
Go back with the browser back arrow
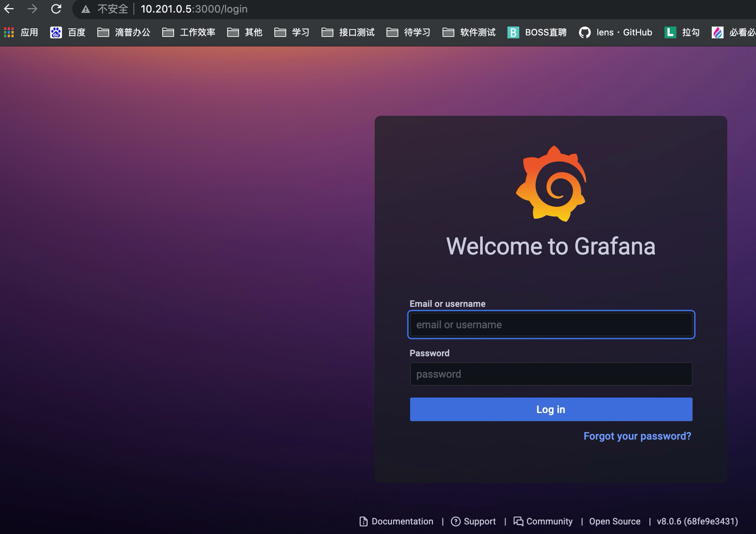(x=8, y=9)
